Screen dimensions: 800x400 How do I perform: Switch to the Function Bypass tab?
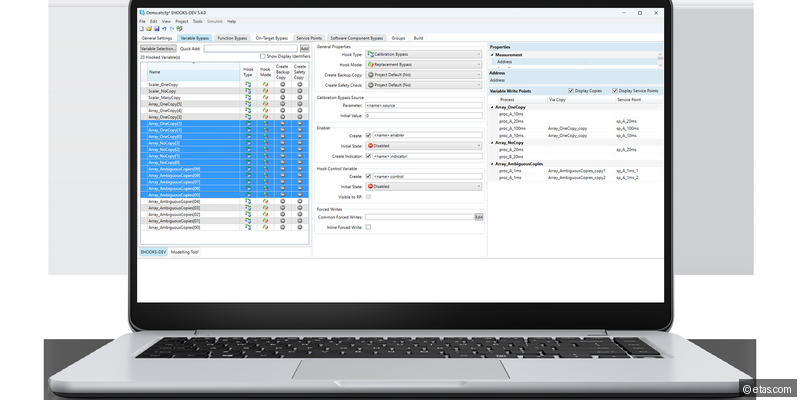pyautogui.click(x=232, y=37)
